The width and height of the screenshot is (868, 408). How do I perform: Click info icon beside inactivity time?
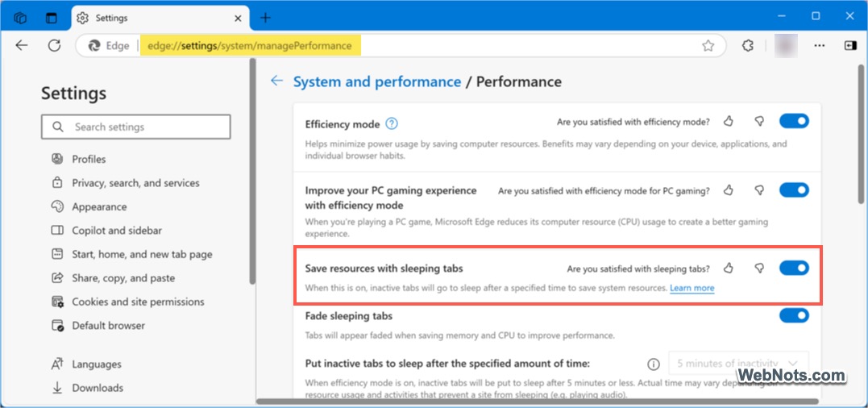pos(654,364)
